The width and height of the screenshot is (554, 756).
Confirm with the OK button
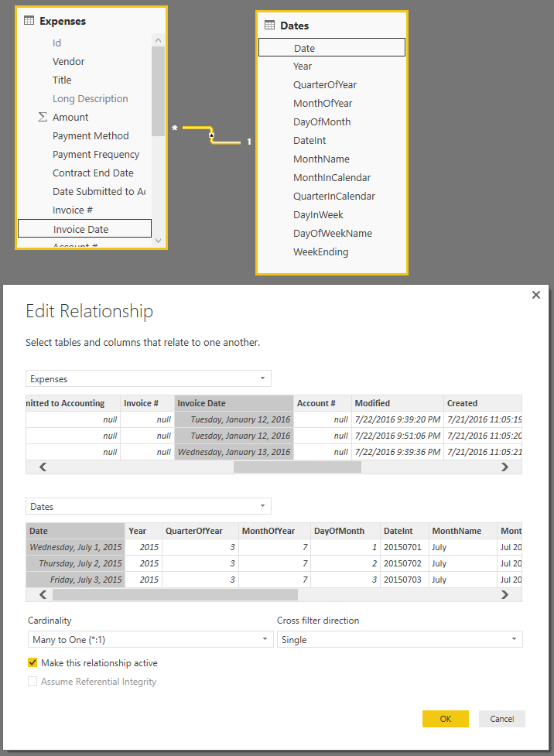point(446,718)
